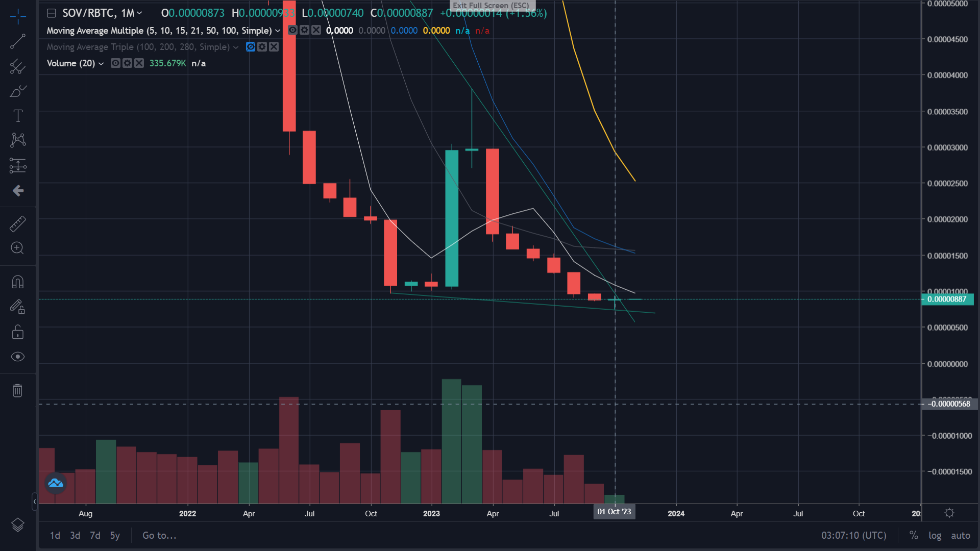Toggle the auto scale
The image size is (980, 551).
pos(961,535)
